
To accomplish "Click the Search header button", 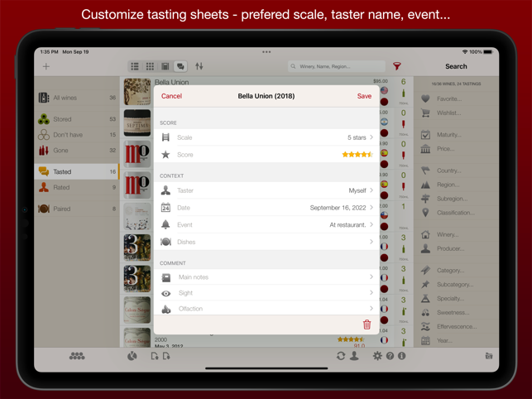I will (456, 66).
